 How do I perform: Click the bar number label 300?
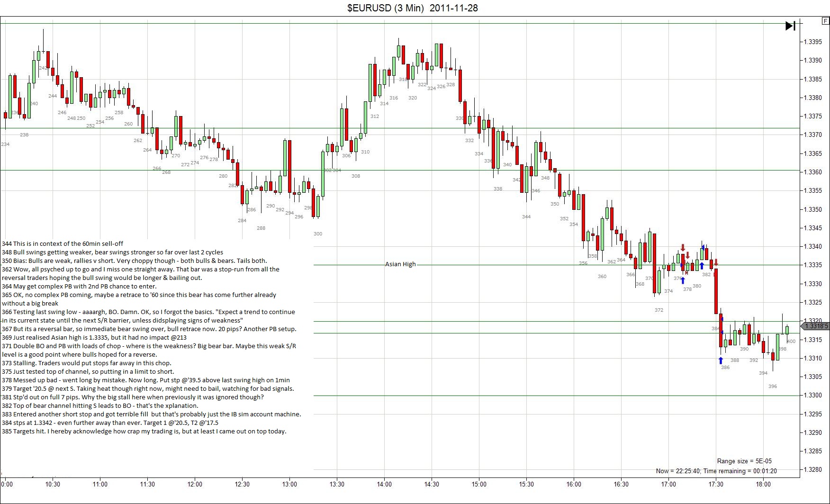(318, 234)
